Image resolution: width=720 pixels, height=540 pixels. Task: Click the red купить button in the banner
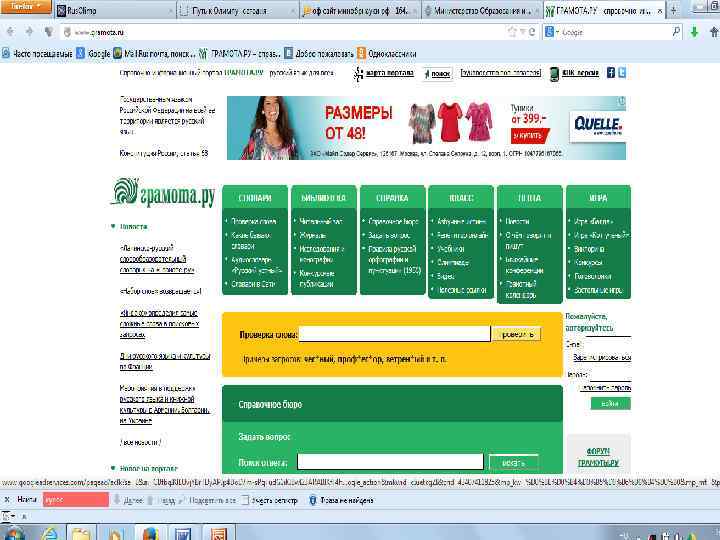point(529,135)
